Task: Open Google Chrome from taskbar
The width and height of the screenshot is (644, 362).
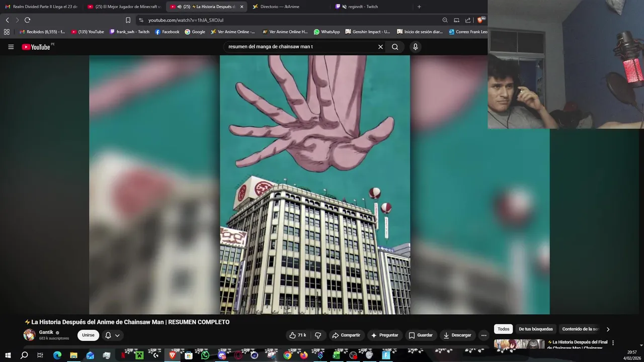Action: click(x=287, y=355)
